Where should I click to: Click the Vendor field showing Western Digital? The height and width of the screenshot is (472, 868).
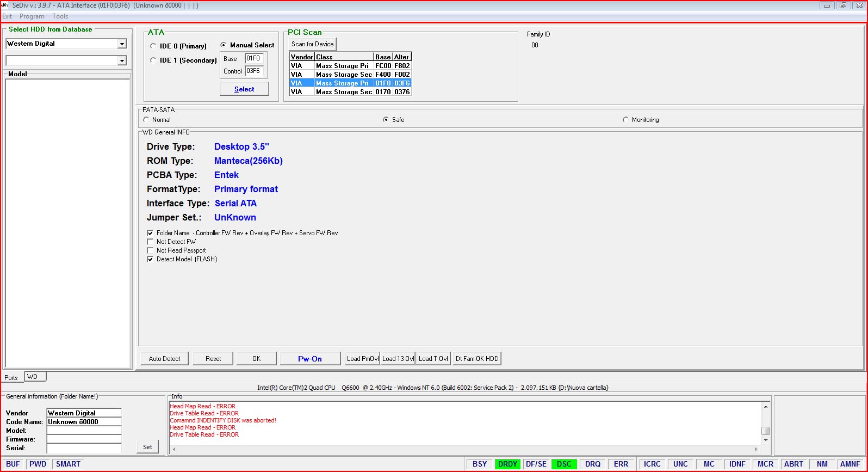point(84,413)
